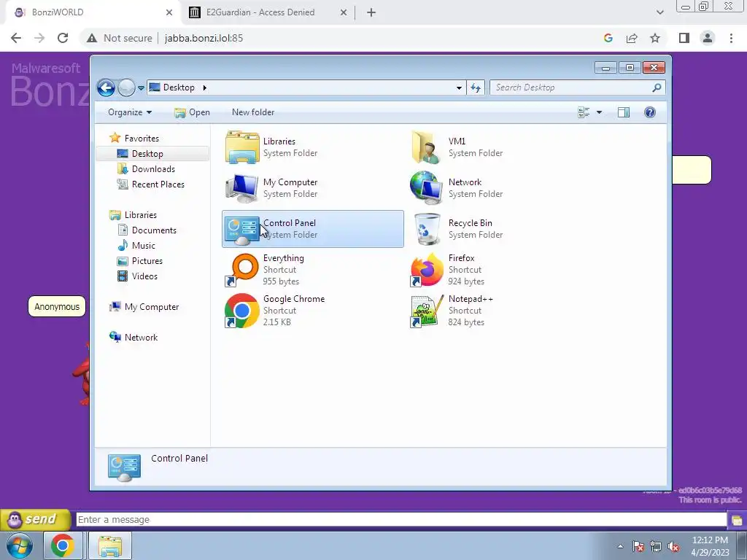Open the Chrome profile avatar
Screen dimensions: 747x560
pos(708,38)
